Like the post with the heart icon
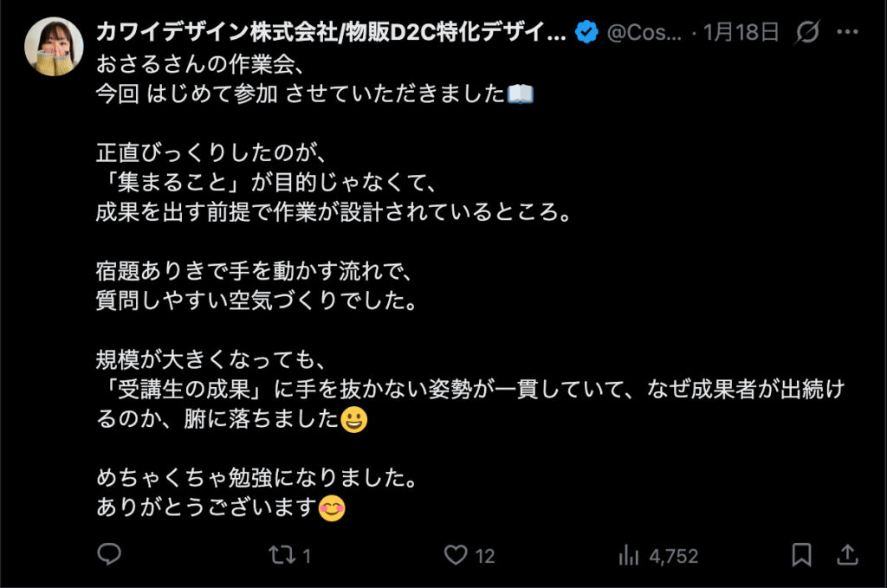Viewport: 887px width, 588px height. [x=456, y=555]
